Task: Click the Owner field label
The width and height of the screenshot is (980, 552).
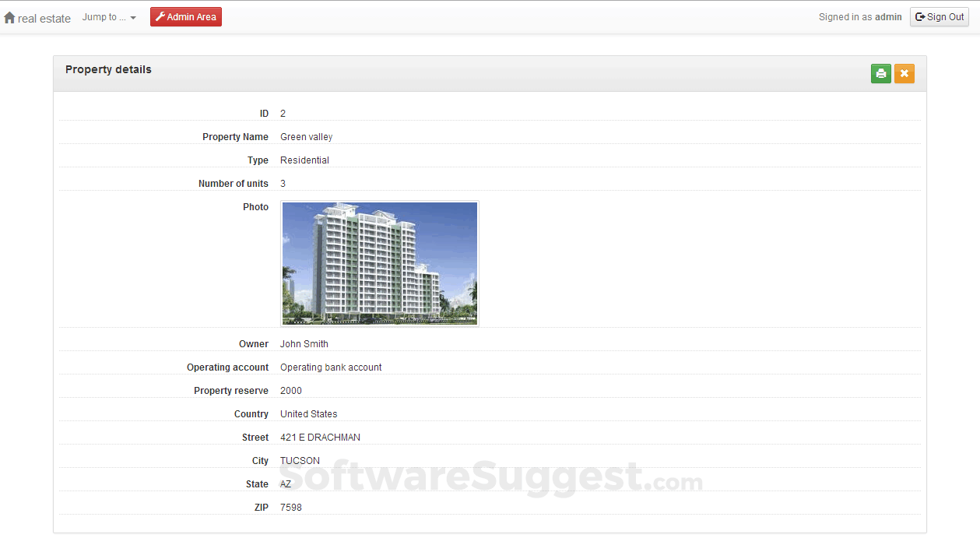Action: [x=254, y=344]
